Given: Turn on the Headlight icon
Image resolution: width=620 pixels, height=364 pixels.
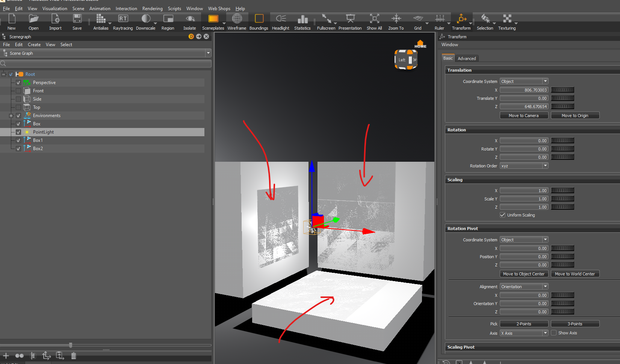Looking at the screenshot, I should (281, 18).
